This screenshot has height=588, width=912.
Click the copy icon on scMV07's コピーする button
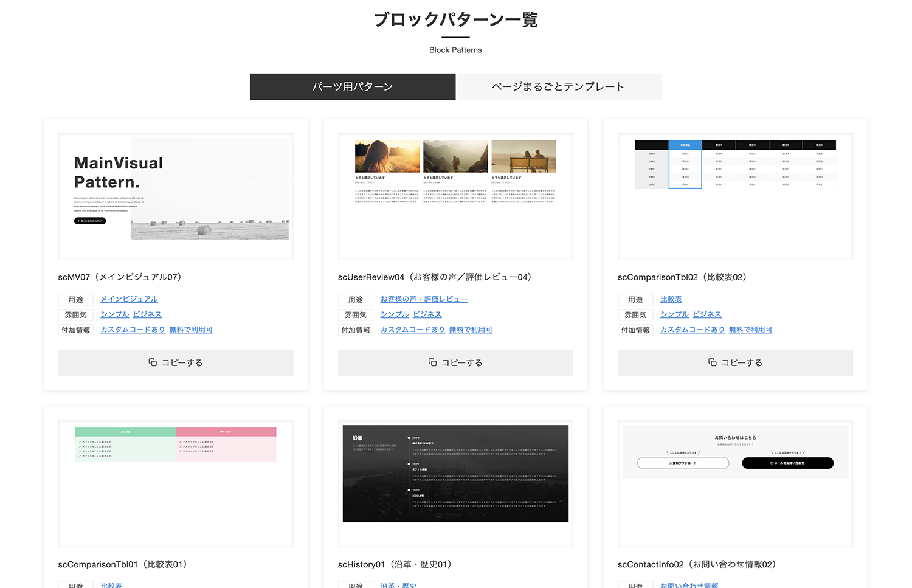151,362
